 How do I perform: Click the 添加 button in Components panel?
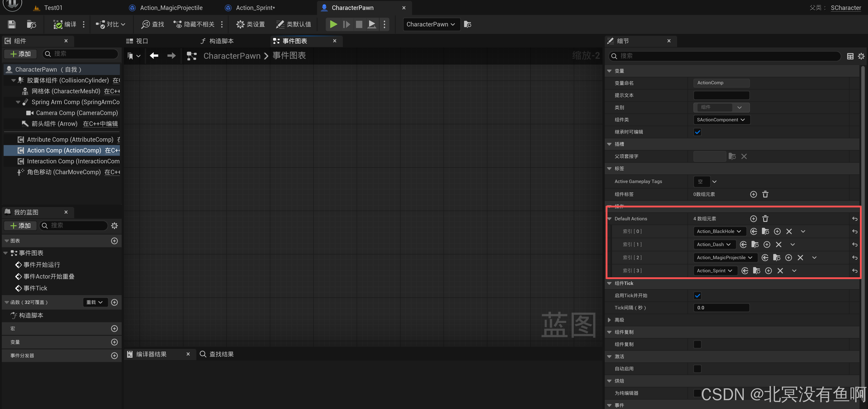point(21,54)
